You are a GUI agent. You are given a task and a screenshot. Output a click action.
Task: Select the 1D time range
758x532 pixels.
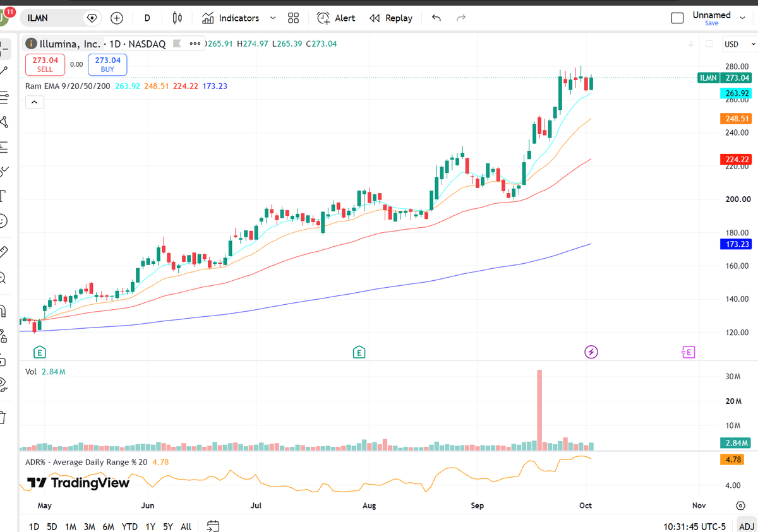(34, 526)
